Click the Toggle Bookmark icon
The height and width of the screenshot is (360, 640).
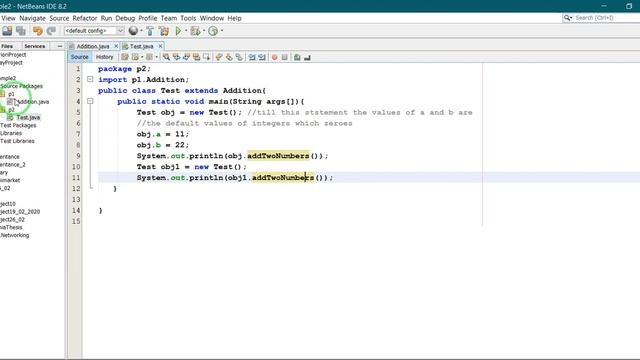[239, 57]
